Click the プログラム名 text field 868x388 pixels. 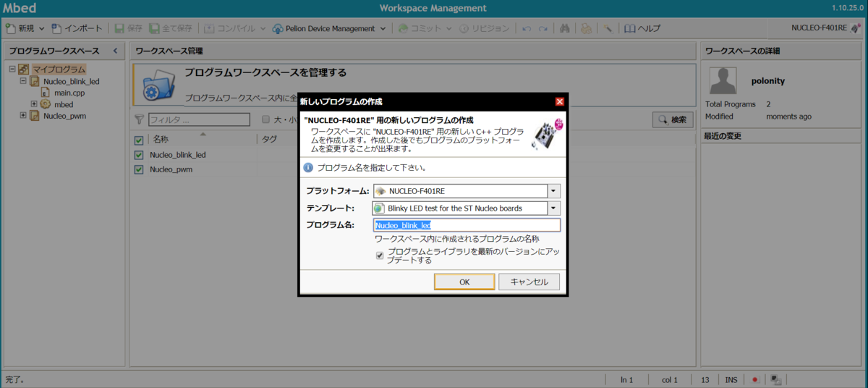pos(467,225)
